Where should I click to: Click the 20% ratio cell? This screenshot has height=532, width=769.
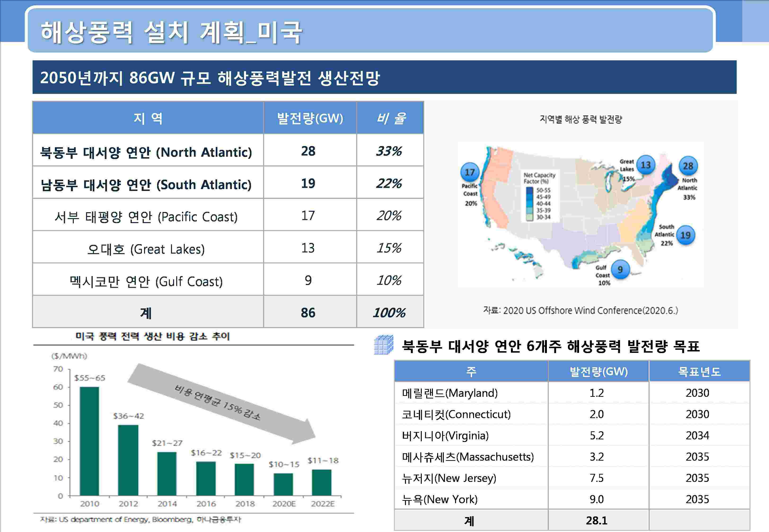pos(389,216)
